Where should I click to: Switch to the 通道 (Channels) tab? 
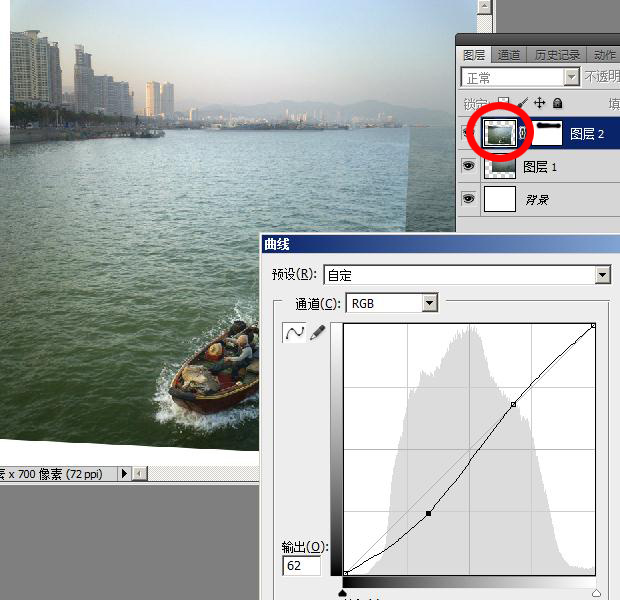pyautogui.click(x=508, y=55)
